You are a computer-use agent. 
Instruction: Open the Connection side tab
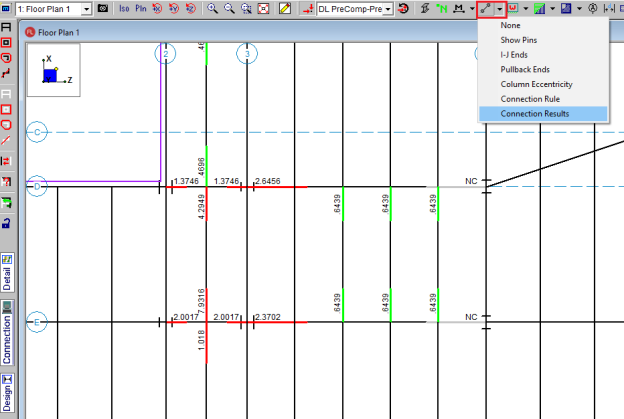(7, 340)
